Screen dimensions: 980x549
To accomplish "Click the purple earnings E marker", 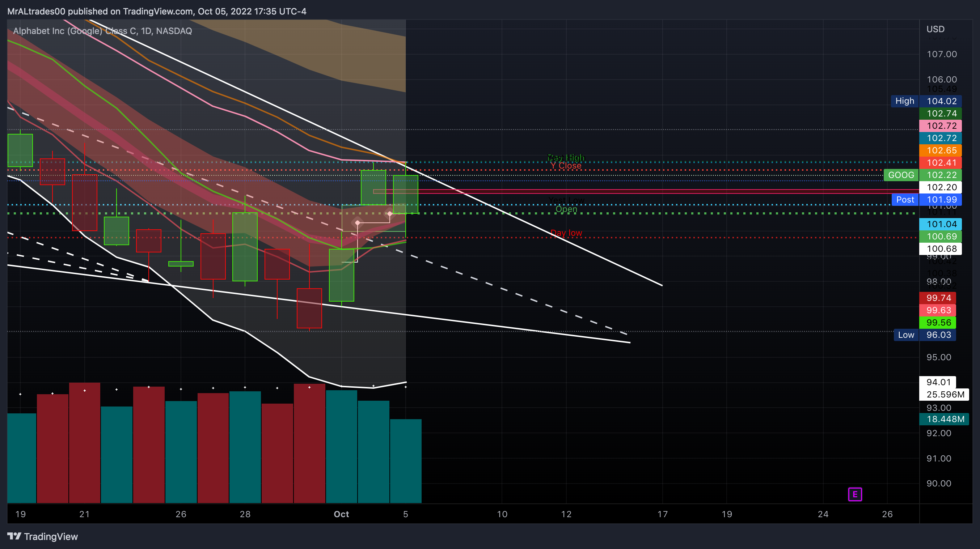I will 855,494.
